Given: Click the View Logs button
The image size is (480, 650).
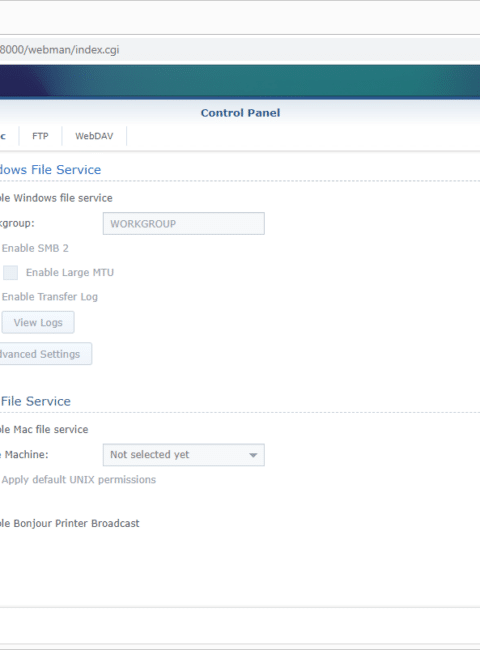Looking at the screenshot, I should coord(38,323).
